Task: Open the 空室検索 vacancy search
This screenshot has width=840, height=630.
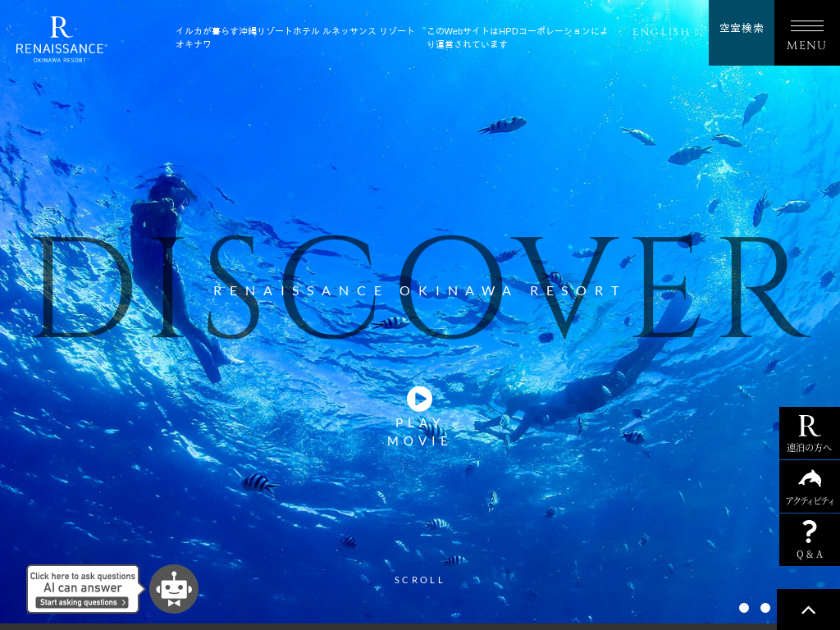Action: (x=742, y=33)
